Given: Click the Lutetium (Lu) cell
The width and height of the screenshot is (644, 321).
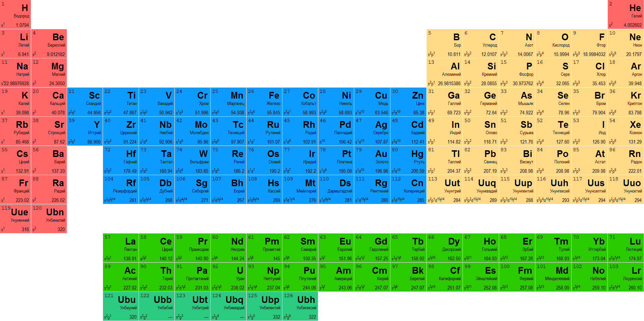Looking at the screenshot, I should 626,248.
